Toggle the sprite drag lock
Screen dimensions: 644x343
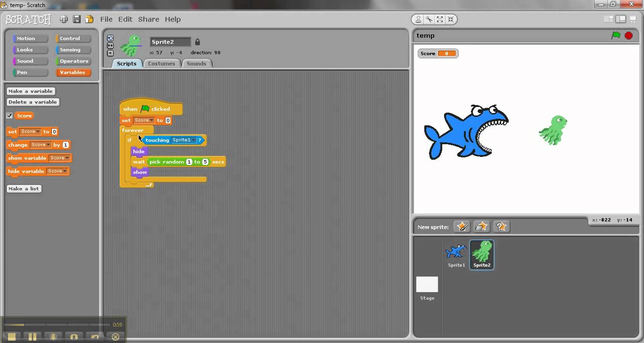coord(197,42)
